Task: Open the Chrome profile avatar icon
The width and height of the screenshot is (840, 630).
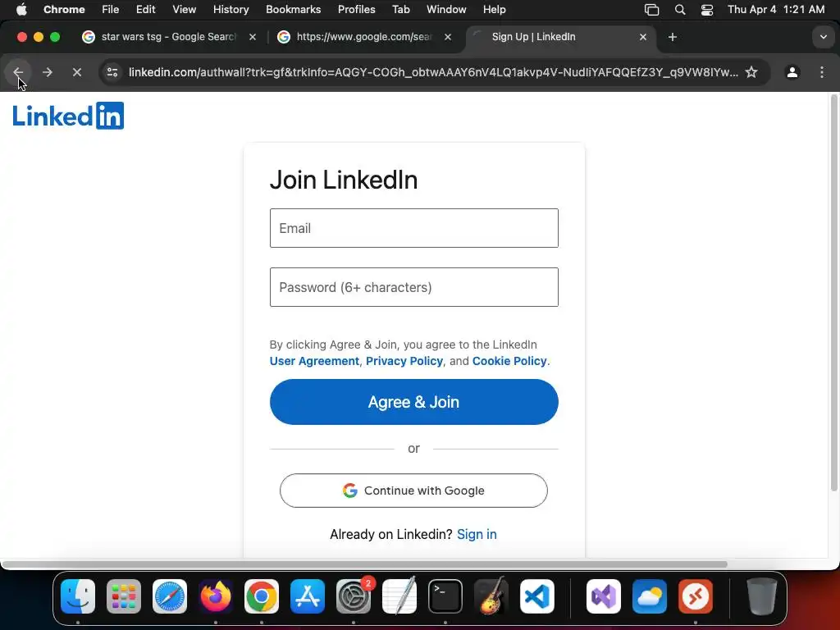Action: pyautogui.click(x=792, y=72)
